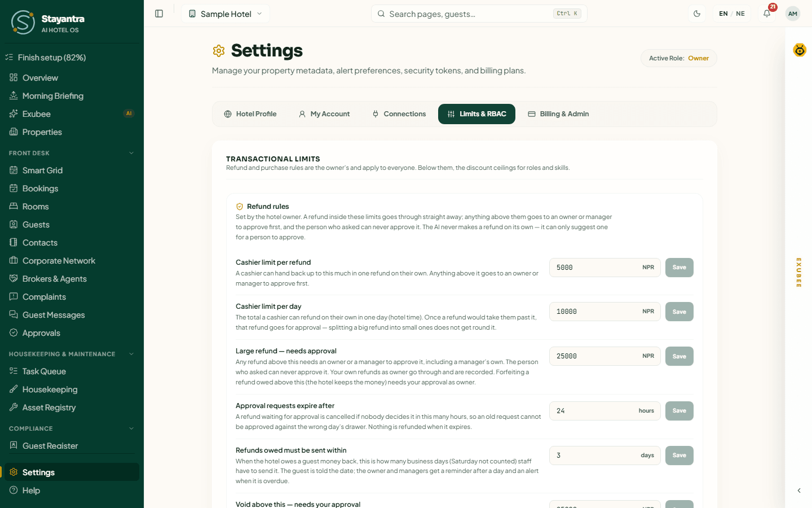Open Bookings page
Screen dimensions: 812x508
(72, 189)
